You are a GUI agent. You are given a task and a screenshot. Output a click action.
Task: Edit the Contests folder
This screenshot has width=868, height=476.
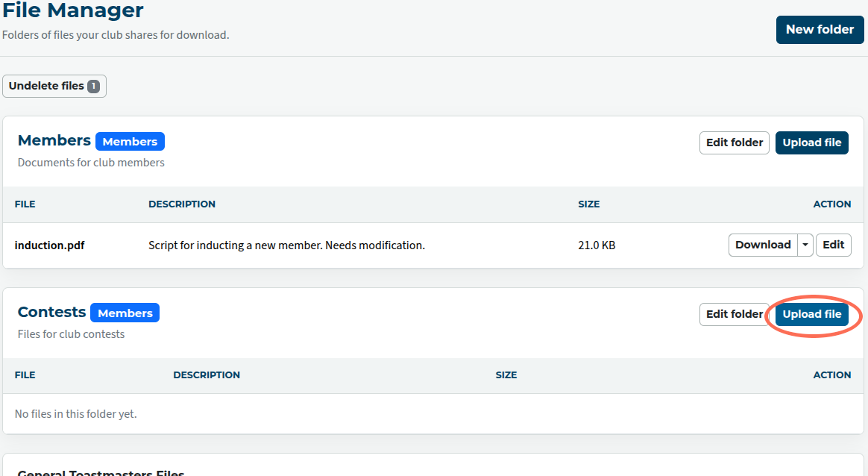click(x=734, y=314)
